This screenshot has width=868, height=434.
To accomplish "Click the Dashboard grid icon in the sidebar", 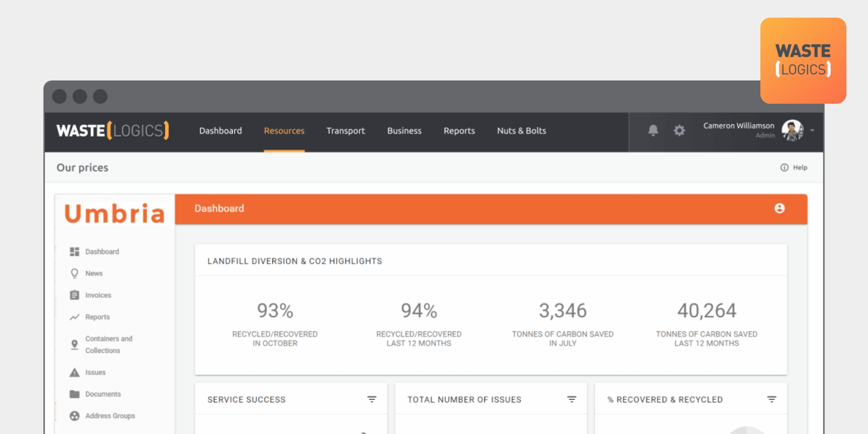I will coord(74,252).
